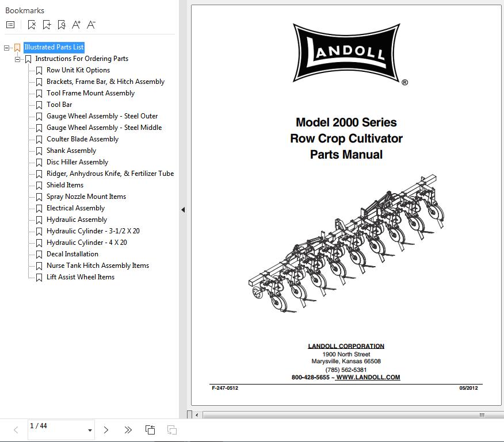This screenshot has height=442, width=504.
Task: Jump to last page double arrow
Action: tap(128, 430)
